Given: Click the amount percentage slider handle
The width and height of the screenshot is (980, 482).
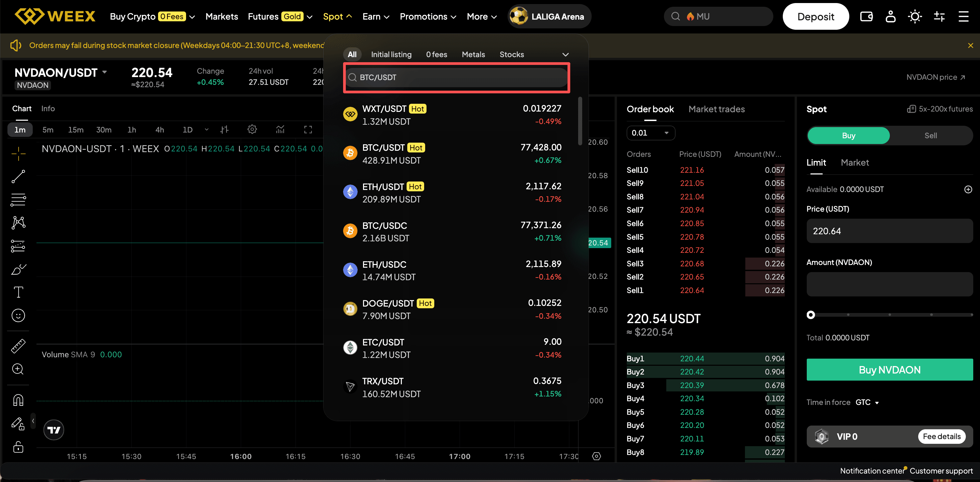Looking at the screenshot, I should (811, 314).
